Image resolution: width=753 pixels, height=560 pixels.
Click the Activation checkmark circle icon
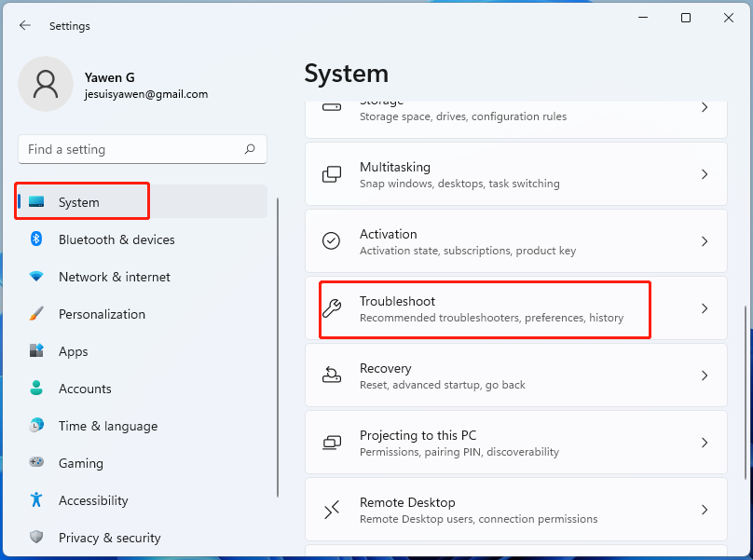(x=332, y=240)
